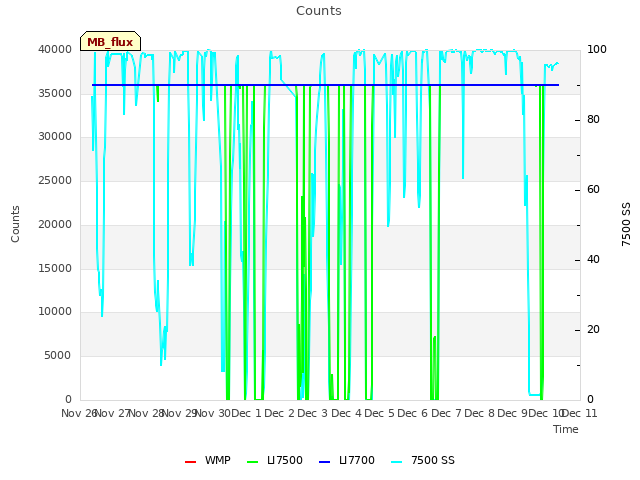Image resolution: width=640 pixels, height=480 pixels.
Task: Click the Time axis title
Action: pyautogui.click(x=566, y=429)
